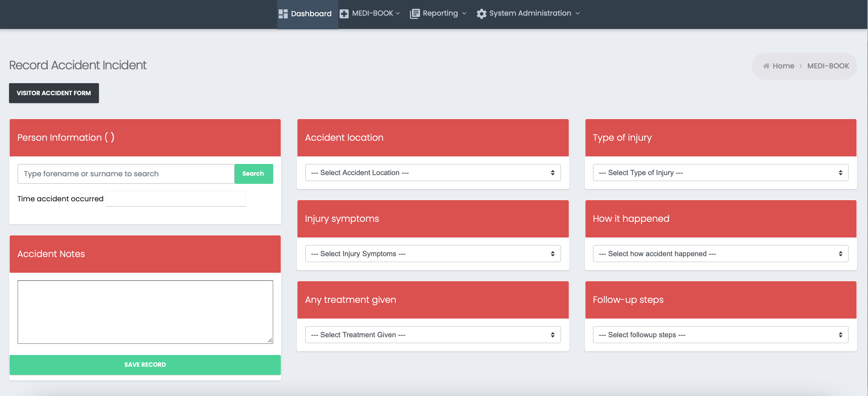The image size is (868, 396).
Task: Click the Accident Notes resize handle
Action: [270, 341]
